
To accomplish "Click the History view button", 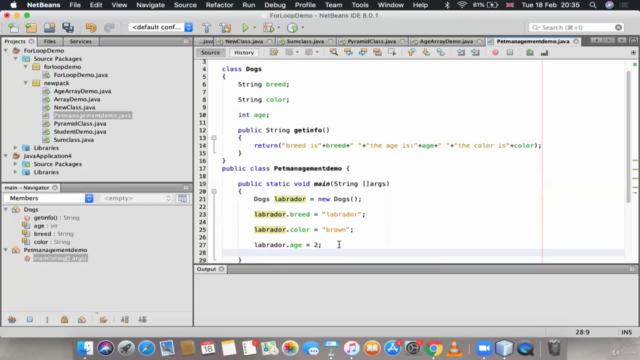I will (x=244, y=52).
